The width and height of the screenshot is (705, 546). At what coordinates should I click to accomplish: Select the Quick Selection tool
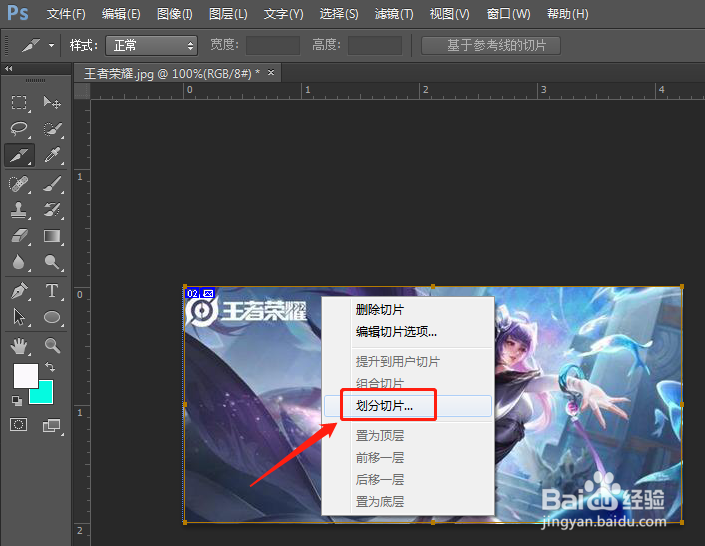(52, 129)
